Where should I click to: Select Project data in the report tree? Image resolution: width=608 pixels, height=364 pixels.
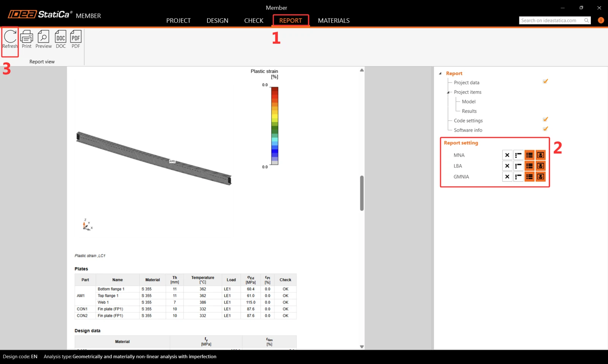pos(467,83)
